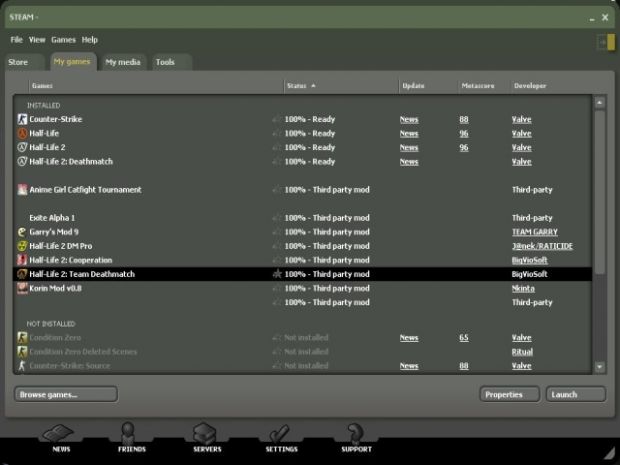Screen dimensions: 620x465
Task: Toggle favorite star for Half-Life 2: Team Deathmatch
Action: (277, 274)
